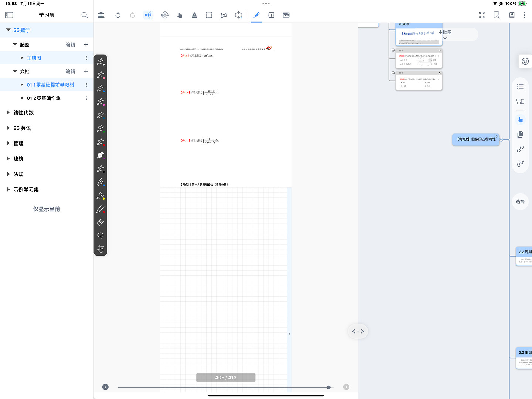
Task: Select the text box tool
Action: 271,15
